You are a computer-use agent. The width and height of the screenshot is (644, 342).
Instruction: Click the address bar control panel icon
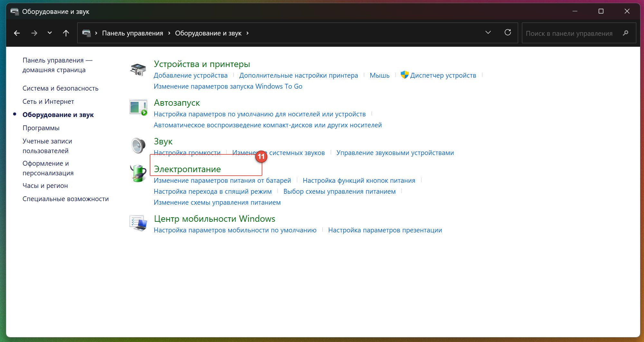tap(86, 33)
